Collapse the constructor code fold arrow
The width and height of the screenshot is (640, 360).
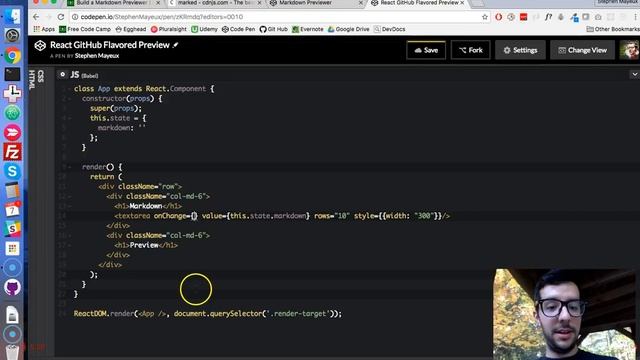click(70, 99)
